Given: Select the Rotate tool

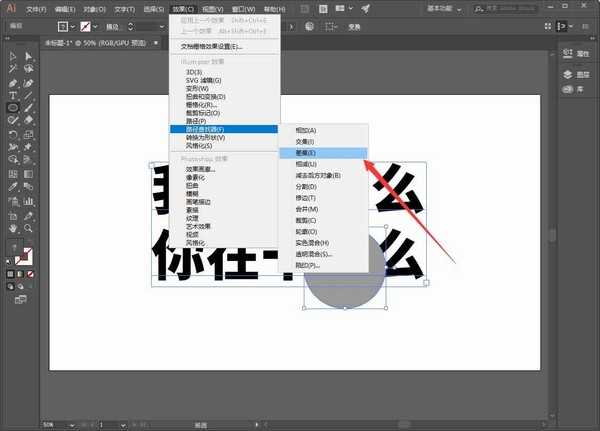Looking at the screenshot, I should 13,135.
